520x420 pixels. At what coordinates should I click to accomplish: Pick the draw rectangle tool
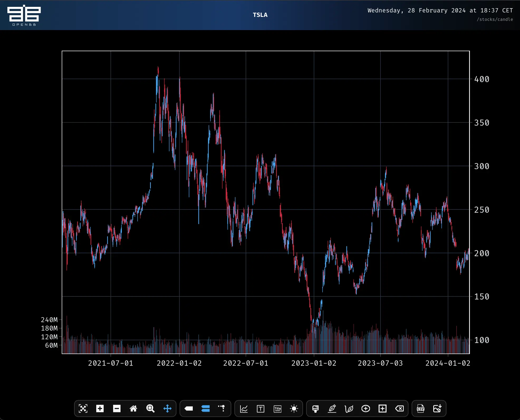(383, 409)
